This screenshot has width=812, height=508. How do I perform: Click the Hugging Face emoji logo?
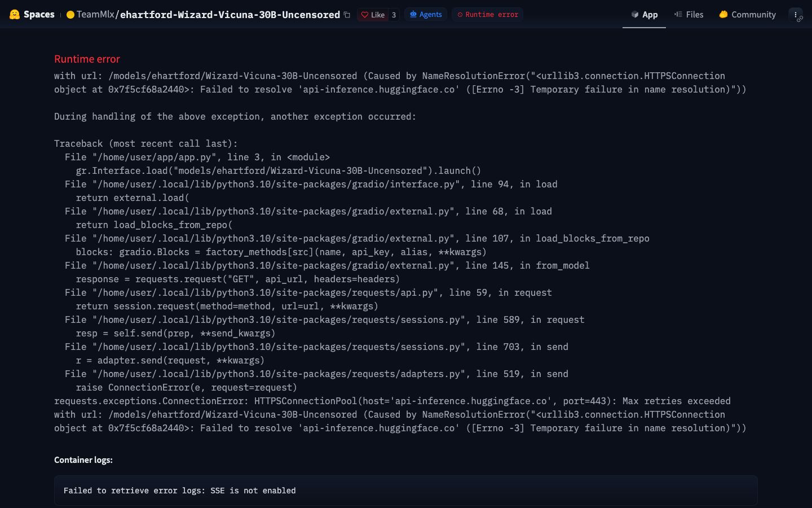pyautogui.click(x=15, y=15)
